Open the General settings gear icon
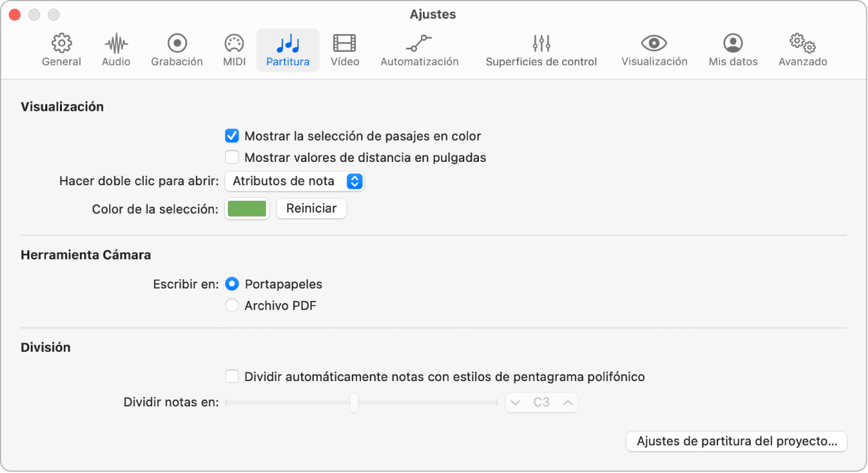Screen dimensions: 868x473 click(x=61, y=44)
